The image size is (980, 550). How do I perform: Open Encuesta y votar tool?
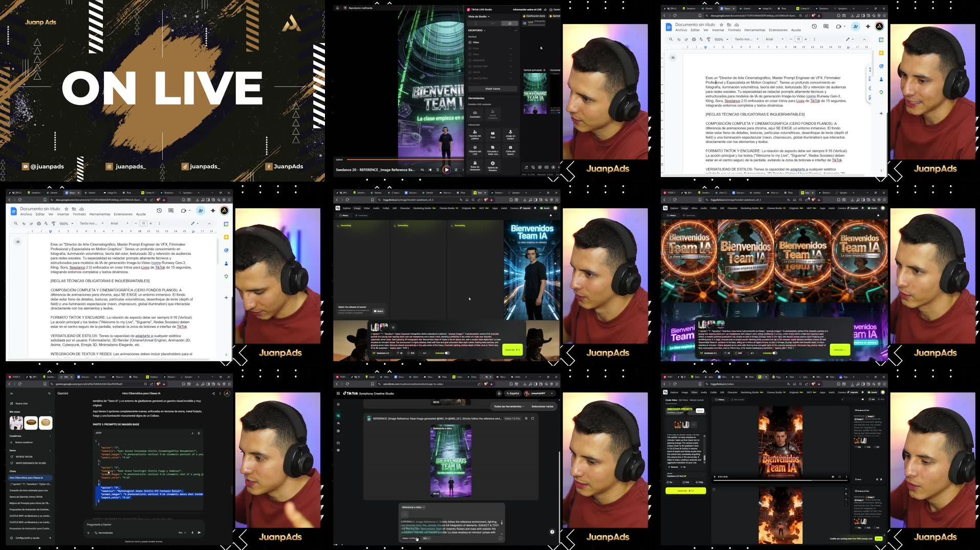pos(492,150)
